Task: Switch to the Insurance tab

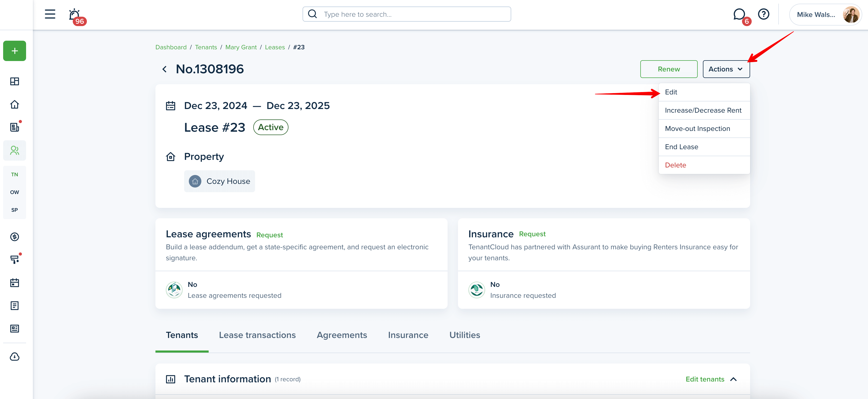Action: 408,335
